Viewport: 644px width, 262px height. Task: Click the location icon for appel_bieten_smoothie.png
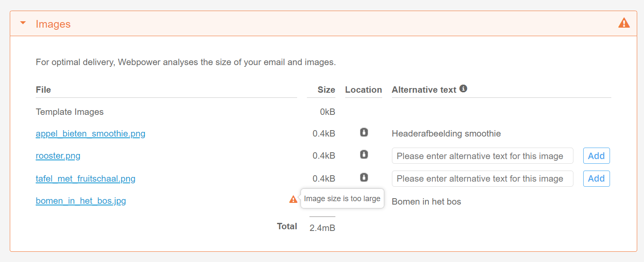364,132
